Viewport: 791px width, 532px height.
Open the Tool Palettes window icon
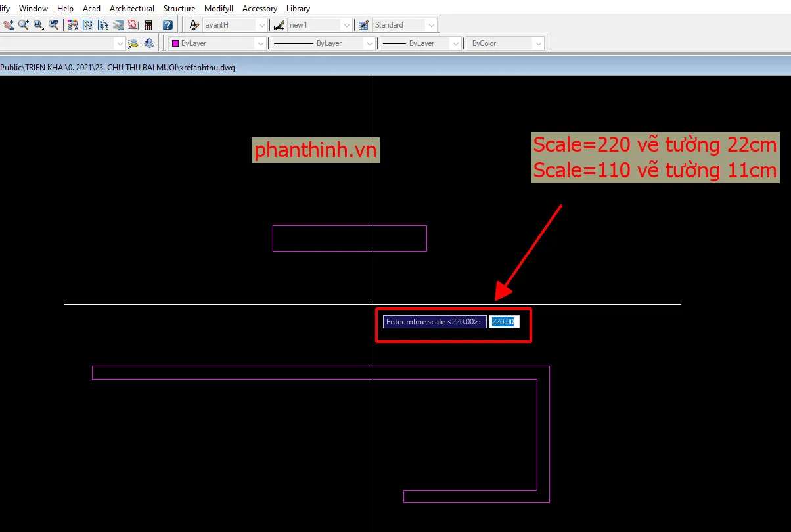[103, 25]
